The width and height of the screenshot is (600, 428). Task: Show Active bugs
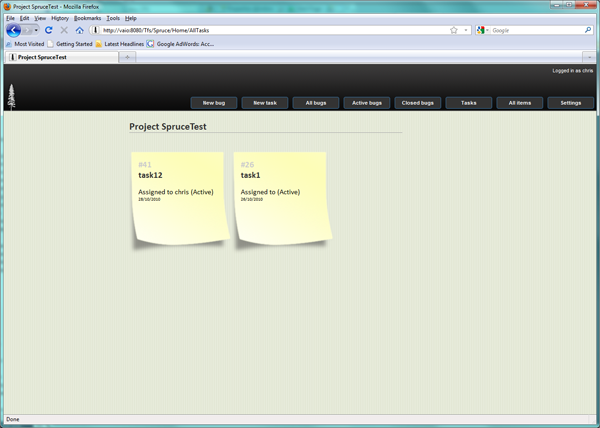coord(367,103)
